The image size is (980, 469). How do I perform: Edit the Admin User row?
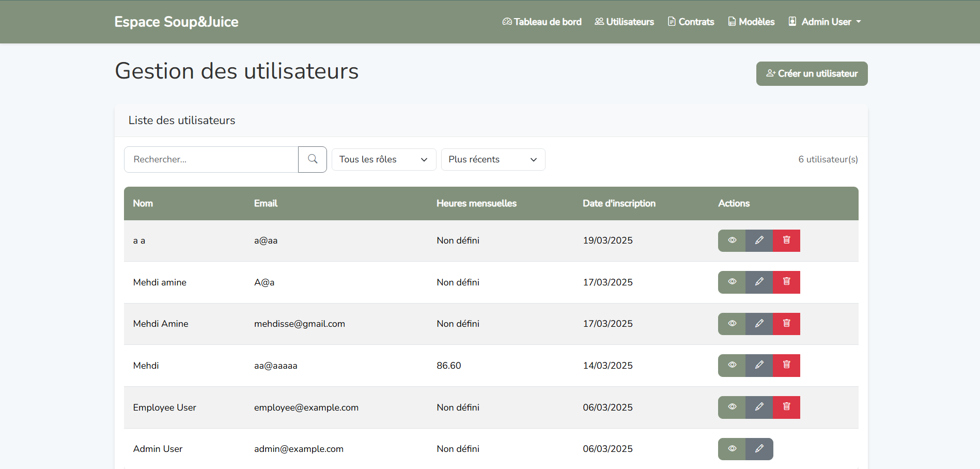759,449
